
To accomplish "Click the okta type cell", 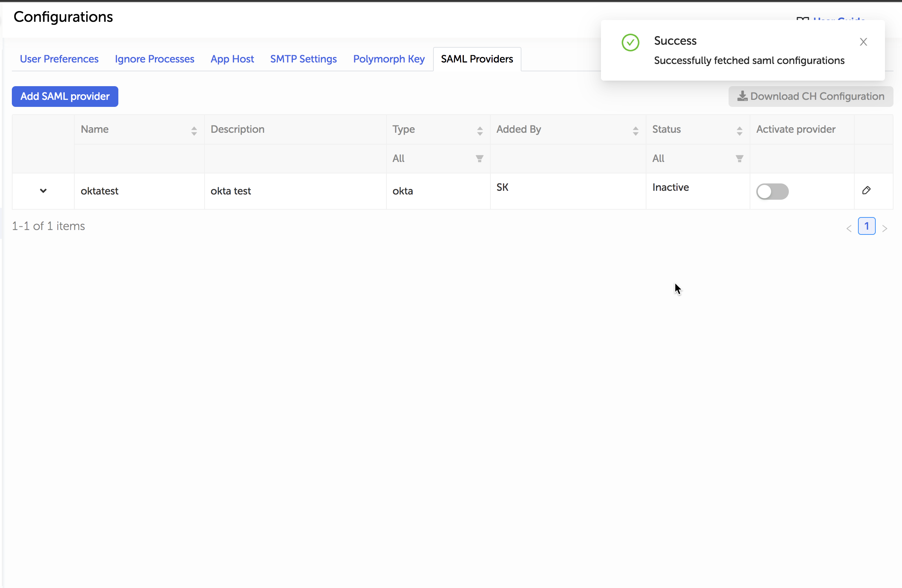I will pyautogui.click(x=438, y=191).
